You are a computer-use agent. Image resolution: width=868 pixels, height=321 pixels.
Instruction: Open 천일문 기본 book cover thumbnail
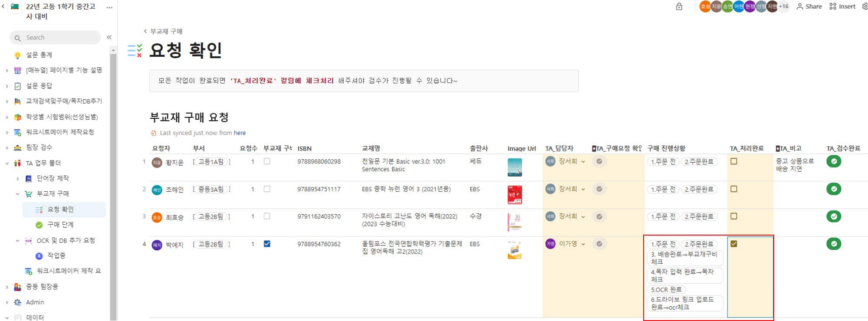(x=515, y=167)
